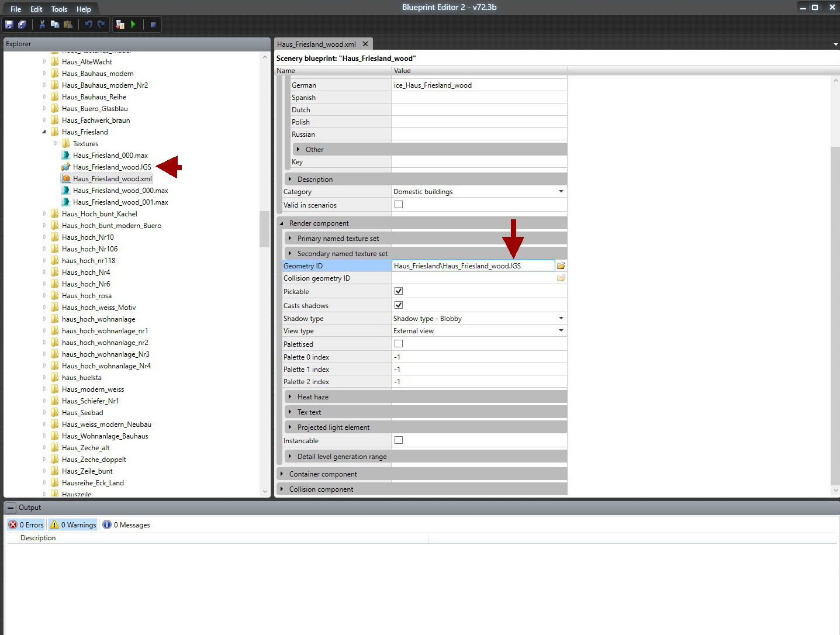Select Haus_Friesland_wood_001.max file icon
The width and height of the screenshot is (840, 635).
tap(66, 202)
